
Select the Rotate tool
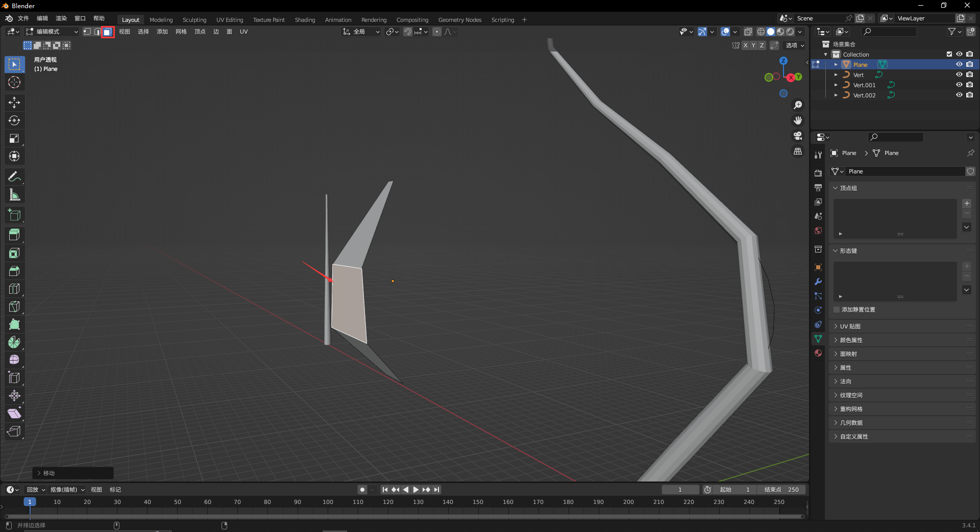pyautogui.click(x=14, y=120)
